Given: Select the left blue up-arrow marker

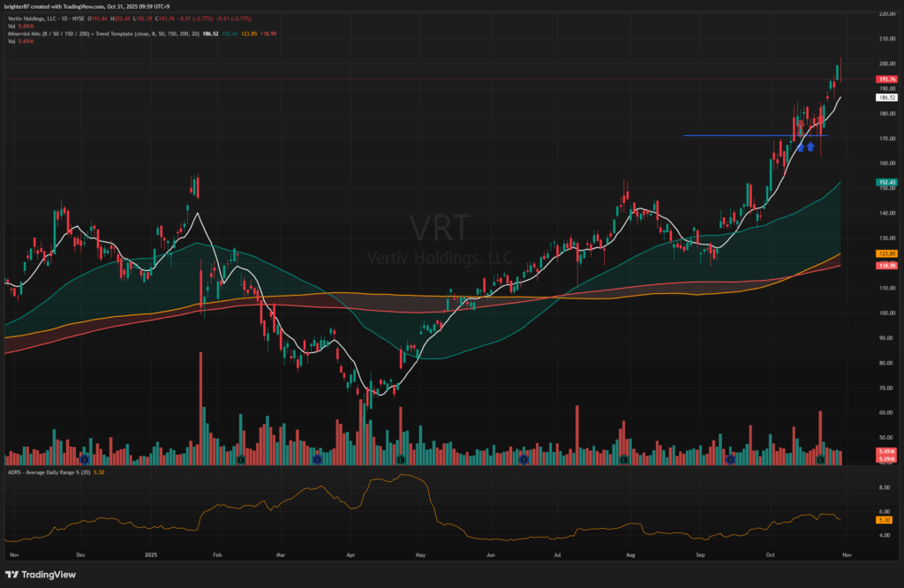Looking at the screenshot, I should 802,147.
